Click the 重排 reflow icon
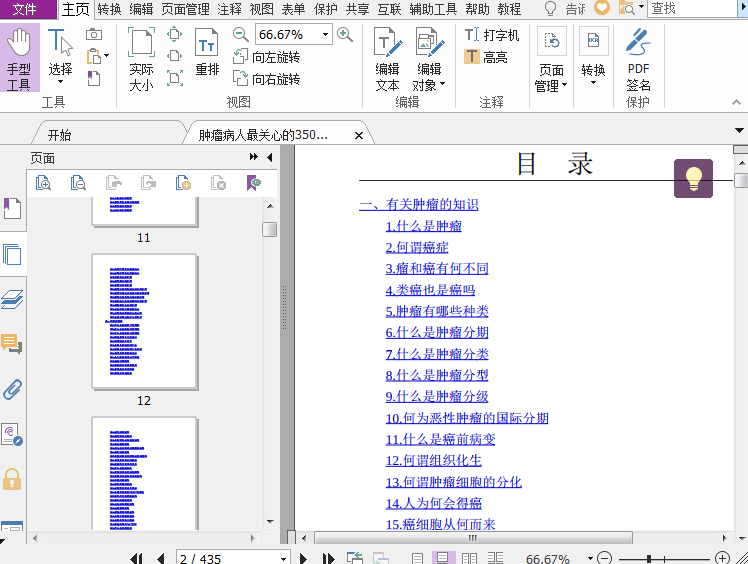Screen dimensions: 748x564 [x=207, y=52]
